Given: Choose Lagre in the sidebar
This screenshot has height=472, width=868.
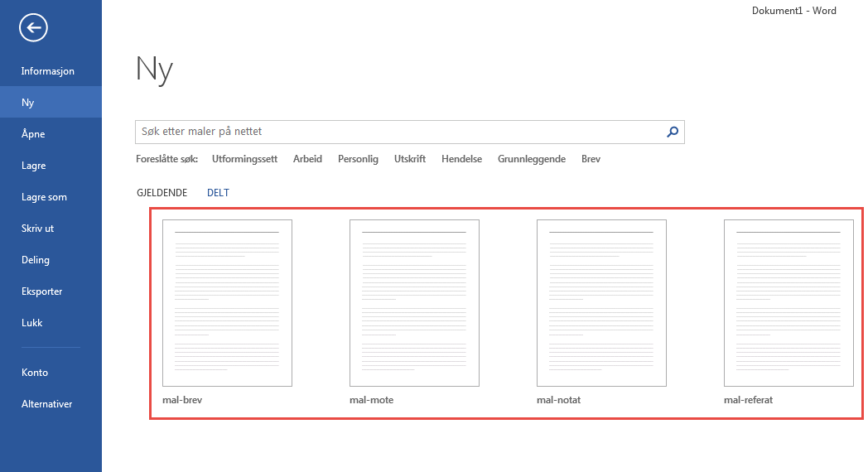Looking at the screenshot, I should pos(51,166).
